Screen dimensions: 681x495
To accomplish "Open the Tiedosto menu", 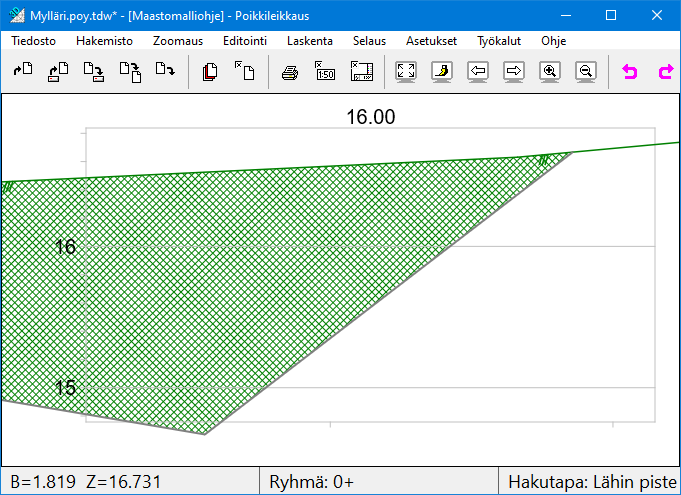I will 33,41.
